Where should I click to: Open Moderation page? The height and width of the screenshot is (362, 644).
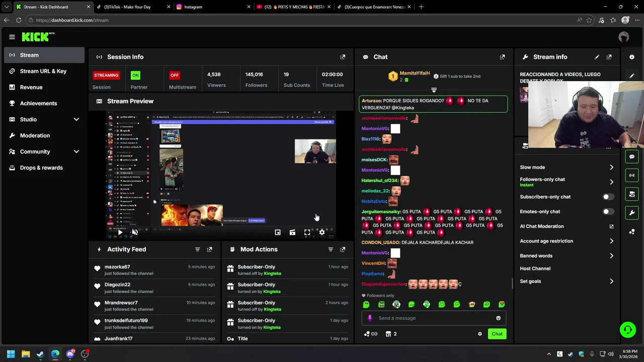pos(44,135)
